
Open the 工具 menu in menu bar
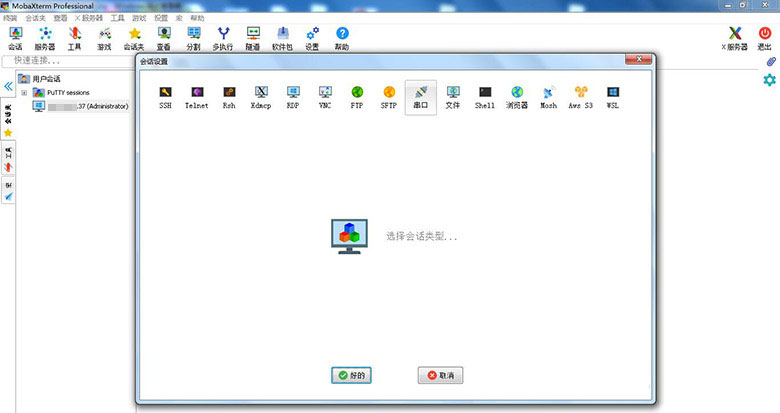[x=117, y=18]
